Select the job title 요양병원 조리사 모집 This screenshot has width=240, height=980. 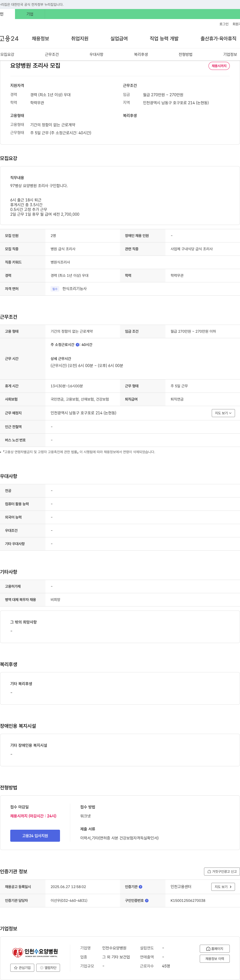(x=35, y=65)
